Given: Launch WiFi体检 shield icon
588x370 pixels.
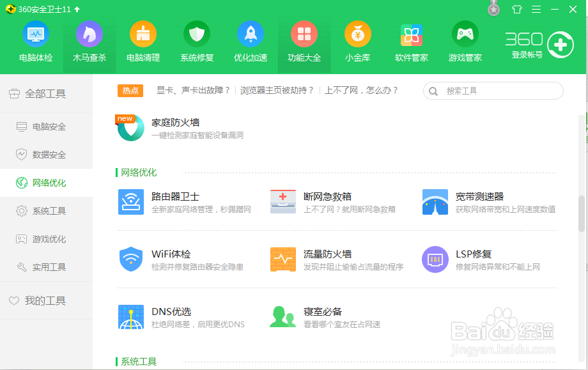Looking at the screenshot, I should coord(131,259).
